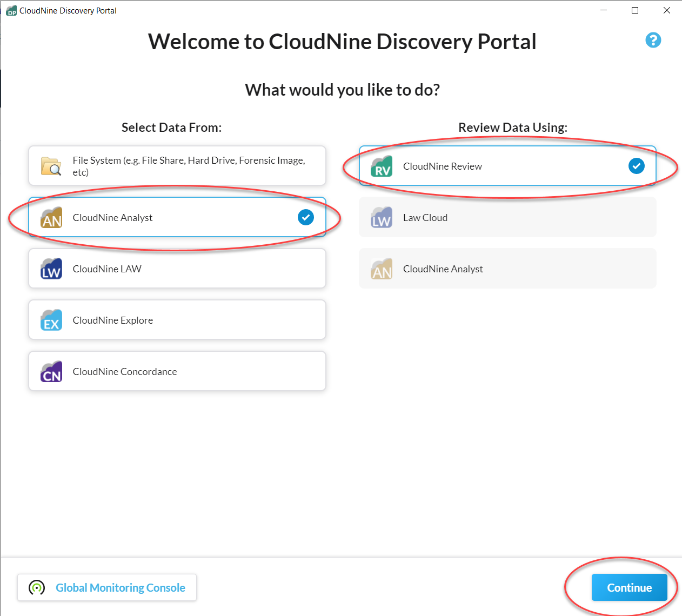Click the CloudNine Concordance CN folder icon
The width and height of the screenshot is (682, 616).
(51, 371)
